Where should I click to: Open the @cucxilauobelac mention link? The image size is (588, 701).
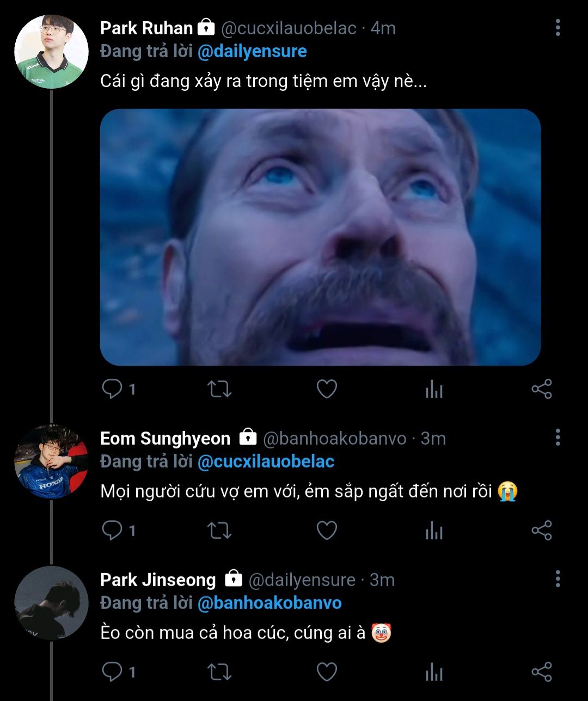(x=266, y=462)
